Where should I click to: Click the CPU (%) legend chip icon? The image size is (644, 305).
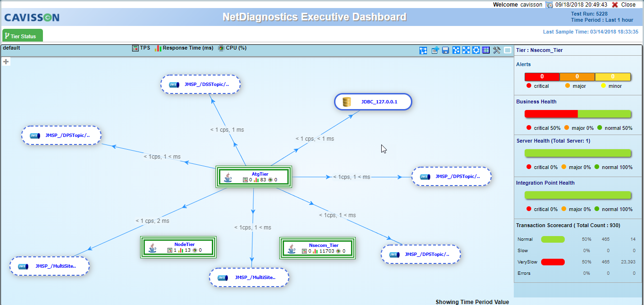coord(221,48)
